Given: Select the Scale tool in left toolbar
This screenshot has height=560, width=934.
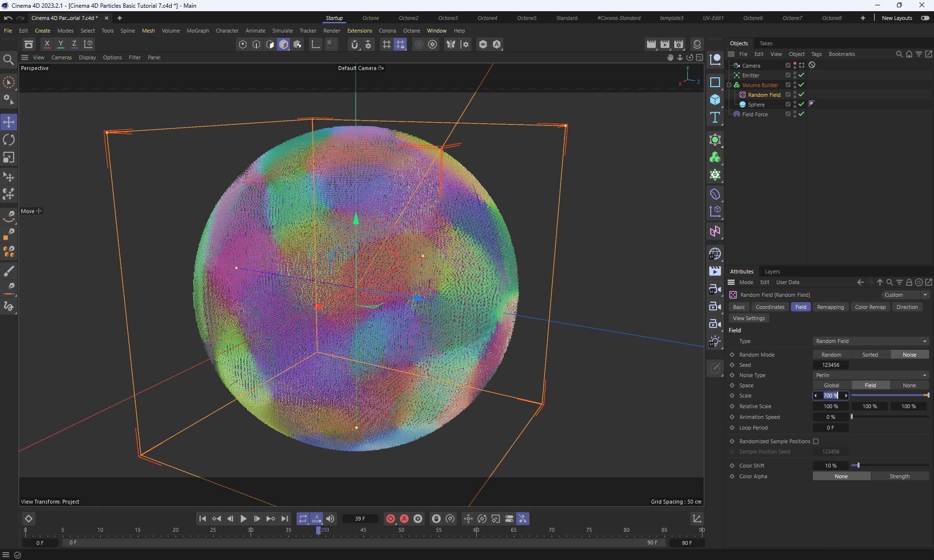Looking at the screenshot, I should click(x=9, y=158).
